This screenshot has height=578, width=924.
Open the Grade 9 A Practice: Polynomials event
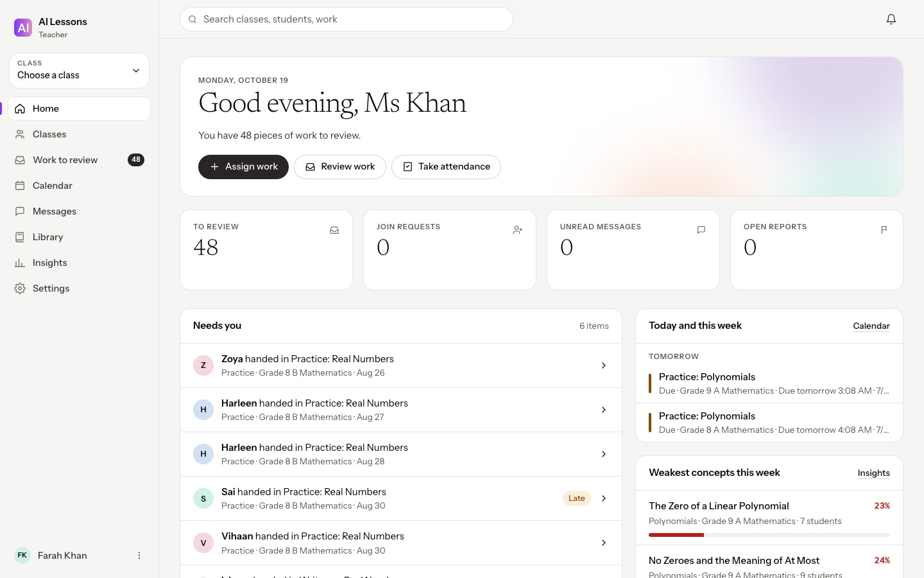tap(769, 383)
